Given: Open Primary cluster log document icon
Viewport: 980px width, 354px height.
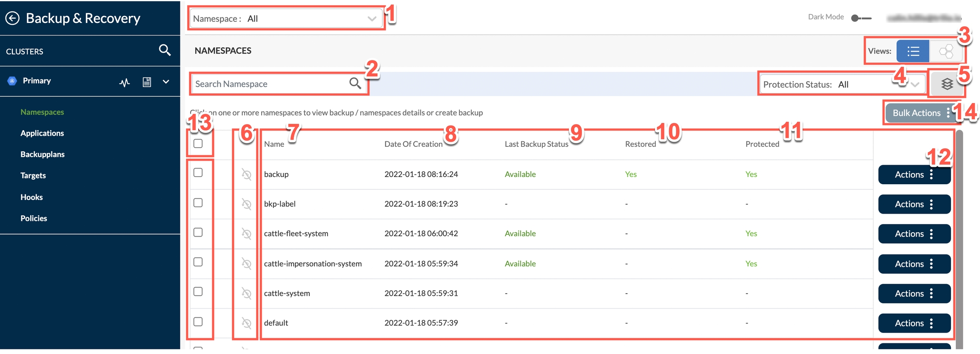Looking at the screenshot, I should [x=147, y=82].
